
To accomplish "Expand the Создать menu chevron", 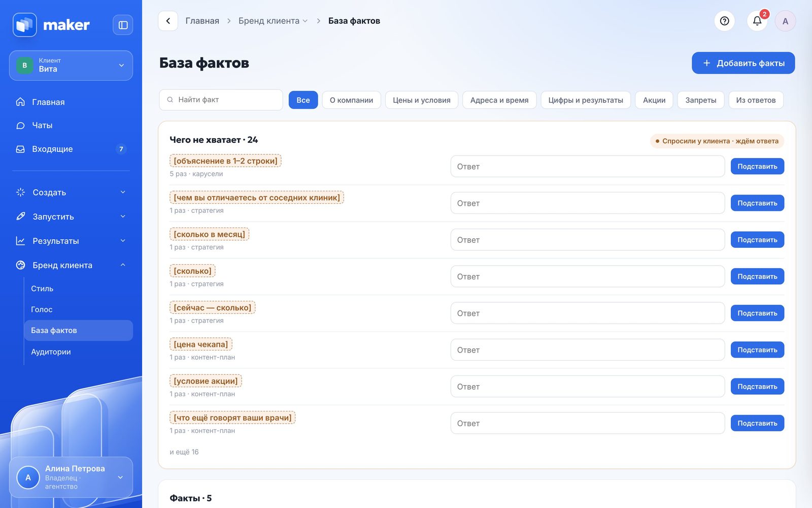I will click(x=123, y=192).
